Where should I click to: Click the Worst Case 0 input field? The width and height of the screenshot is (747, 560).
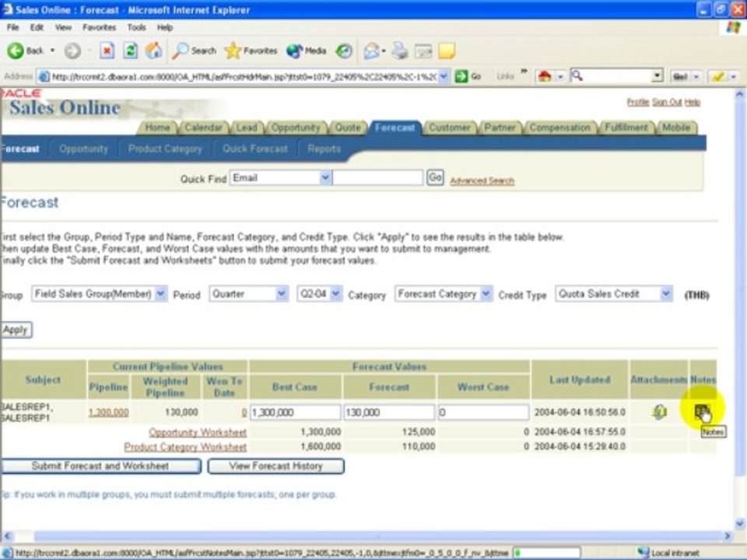pos(483,412)
